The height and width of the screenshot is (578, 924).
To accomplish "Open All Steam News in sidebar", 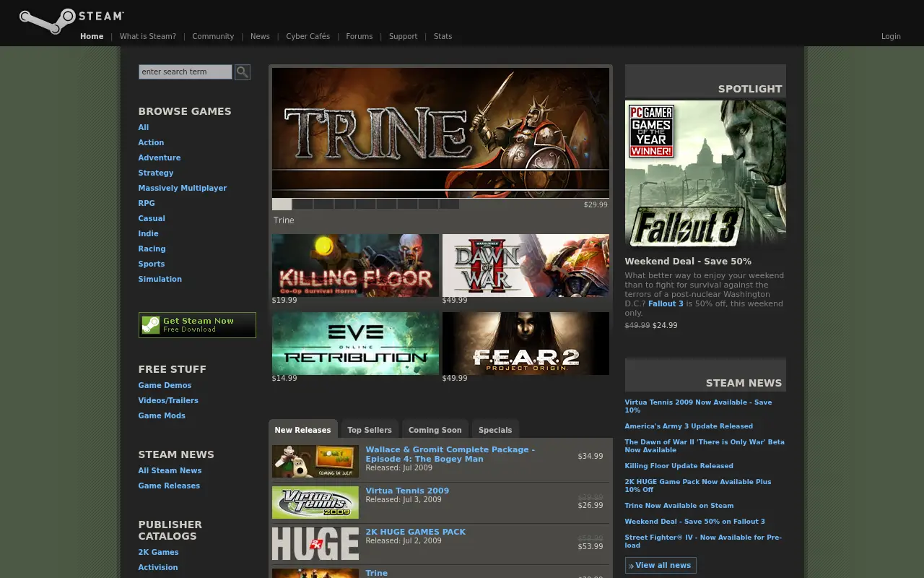I will (170, 470).
